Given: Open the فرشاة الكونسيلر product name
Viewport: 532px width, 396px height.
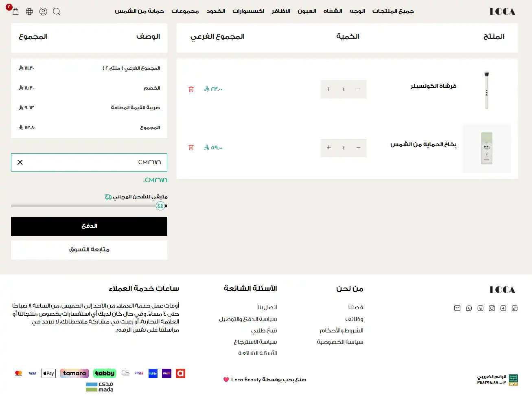Looking at the screenshot, I should (433, 86).
